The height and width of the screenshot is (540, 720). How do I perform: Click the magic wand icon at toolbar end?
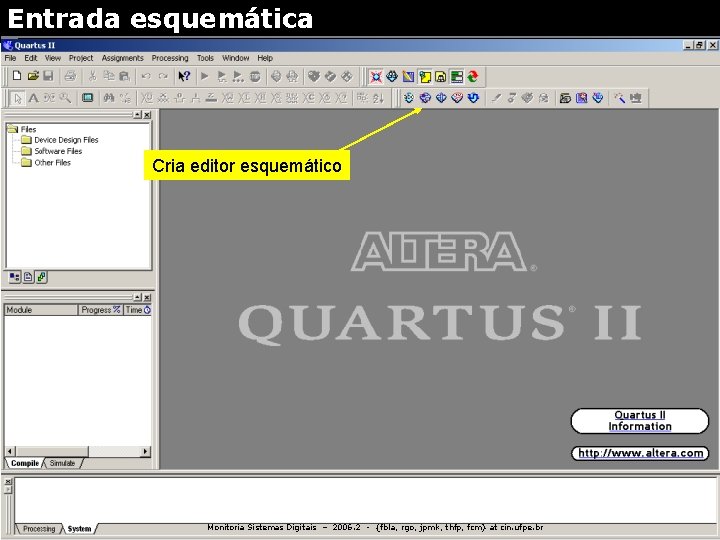619,98
